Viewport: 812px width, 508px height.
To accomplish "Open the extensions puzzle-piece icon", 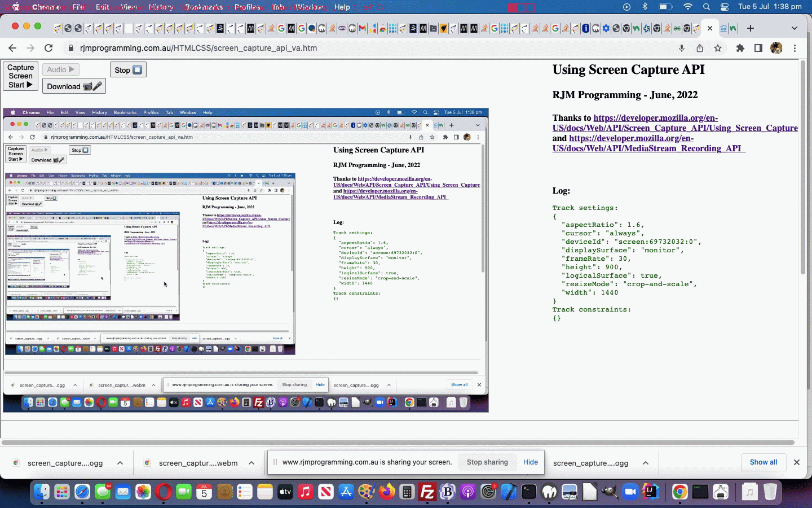I will coord(740,48).
